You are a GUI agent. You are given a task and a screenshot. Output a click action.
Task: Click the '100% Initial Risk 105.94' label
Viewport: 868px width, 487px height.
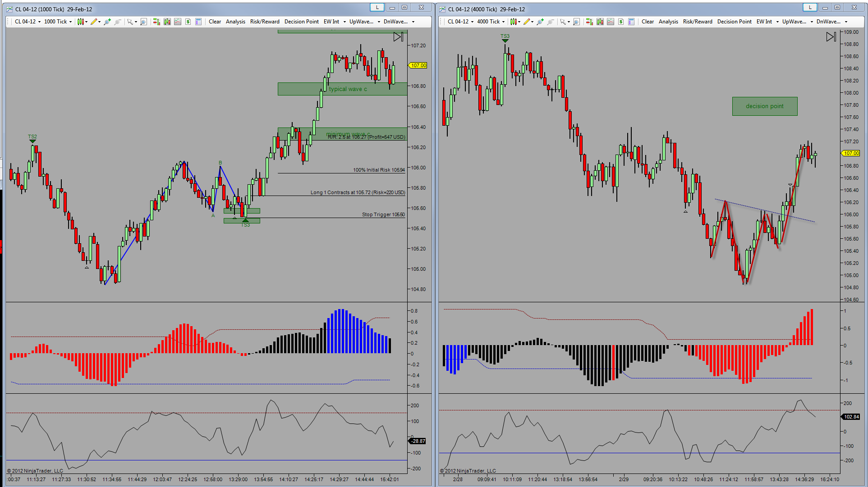tap(379, 170)
